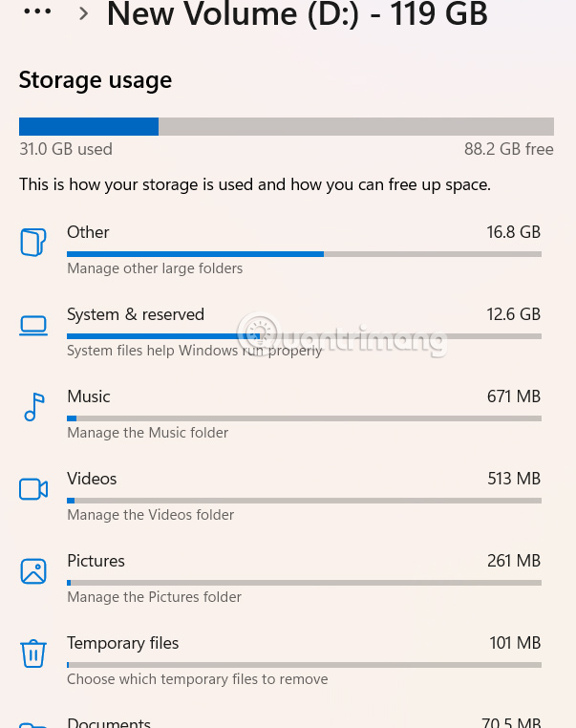Click the Music note icon
This screenshot has width=576, height=728.
pyautogui.click(x=33, y=407)
